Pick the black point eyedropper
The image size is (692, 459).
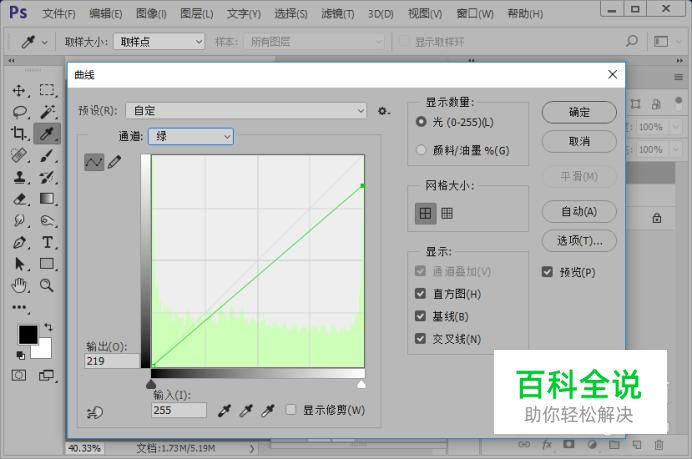click(x=224, y=411)
